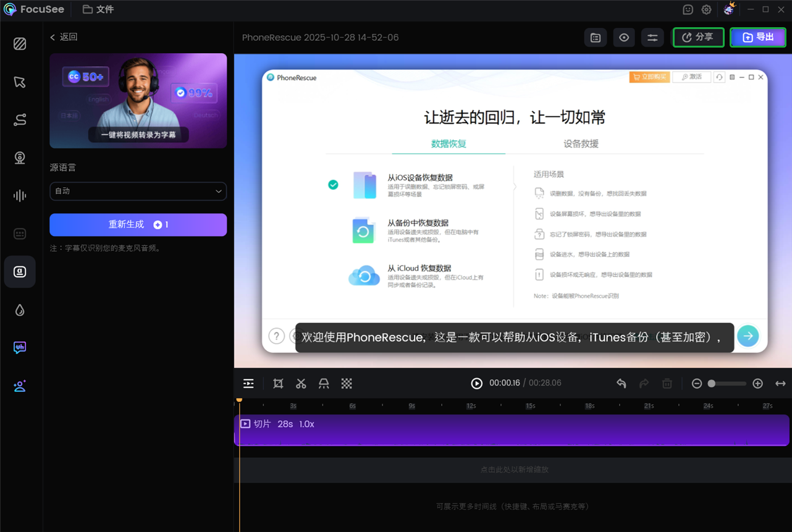This screenshot has height=532, width=792.
Task: Open the subtitles panel in the sidebar
Action: tap(20, 271)
